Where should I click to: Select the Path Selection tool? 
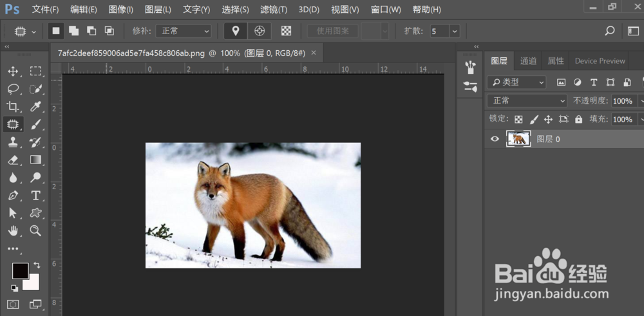[13, 213]
